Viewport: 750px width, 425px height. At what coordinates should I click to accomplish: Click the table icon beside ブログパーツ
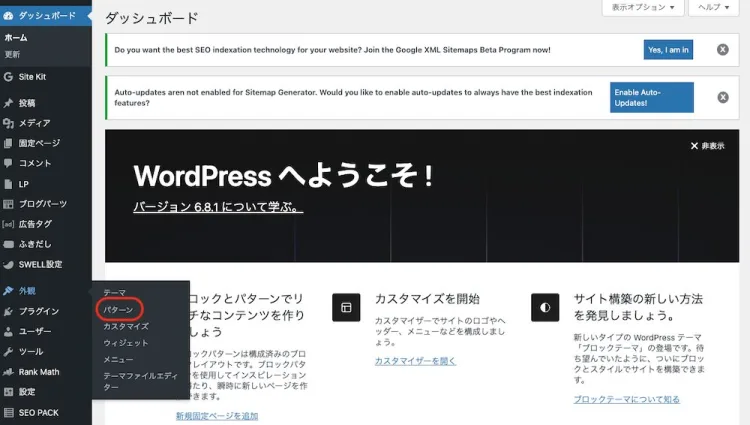point(8,204)
